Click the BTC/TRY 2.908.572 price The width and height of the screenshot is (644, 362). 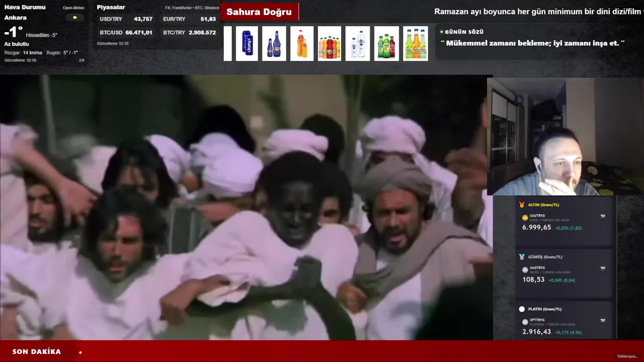click(189, 33)
